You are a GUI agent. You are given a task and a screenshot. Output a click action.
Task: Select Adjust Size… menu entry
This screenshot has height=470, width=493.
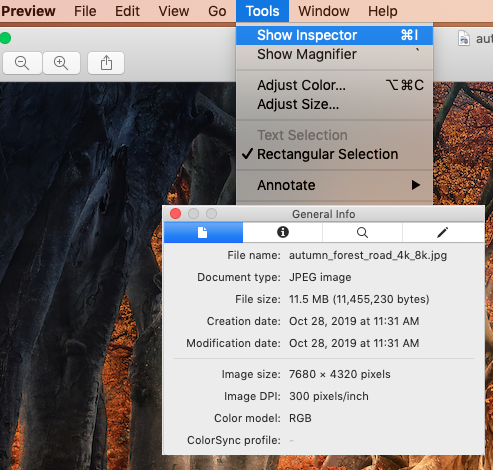point(334,104)
